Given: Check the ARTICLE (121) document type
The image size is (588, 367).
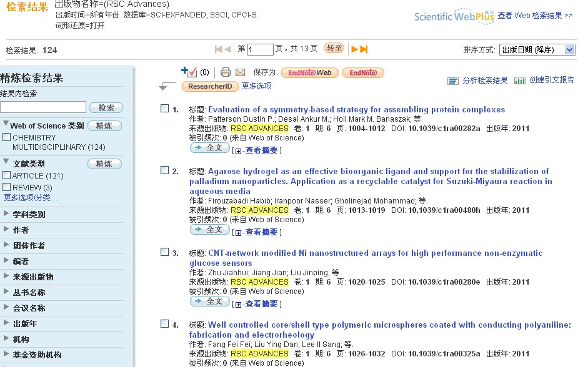Looking at the screenshot, I should [6, 175].
